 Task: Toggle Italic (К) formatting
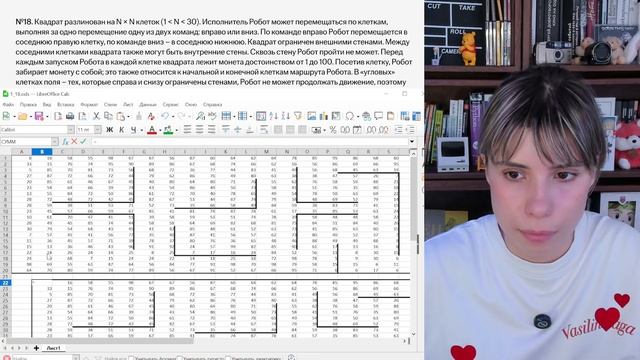coord(121,130)
